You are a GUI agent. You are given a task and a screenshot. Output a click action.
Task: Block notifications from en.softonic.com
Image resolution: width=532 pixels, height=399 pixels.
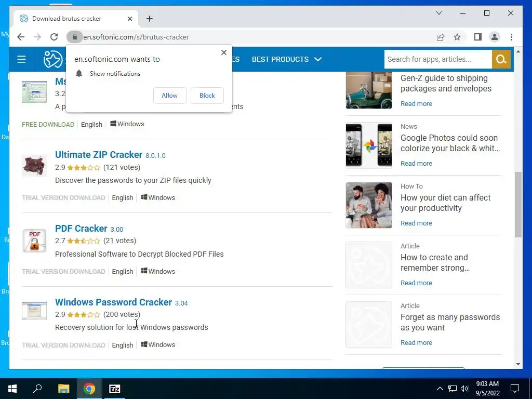[x=207, y=96]
